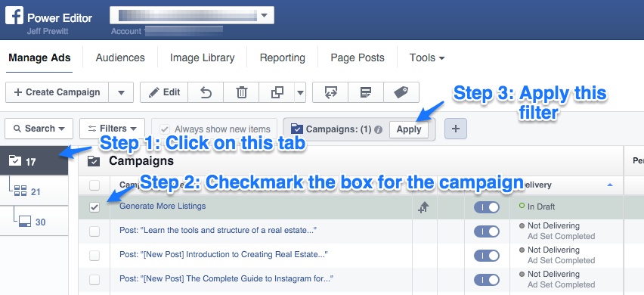This screenshot has width=644, height=295.
Task: Select the campaigns level tab showing 17
Action: tap(34, 160)
